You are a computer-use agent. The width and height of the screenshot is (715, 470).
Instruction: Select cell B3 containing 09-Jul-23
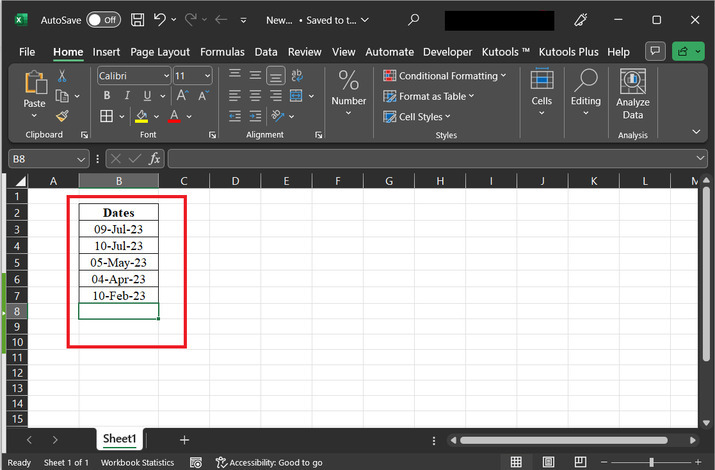tap(118, 229)
